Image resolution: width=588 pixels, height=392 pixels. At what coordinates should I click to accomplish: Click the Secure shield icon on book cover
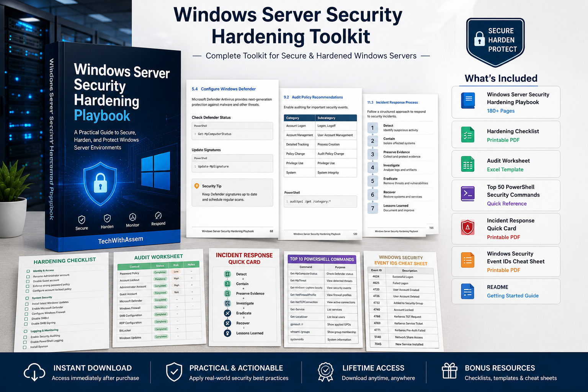(82, 219)
